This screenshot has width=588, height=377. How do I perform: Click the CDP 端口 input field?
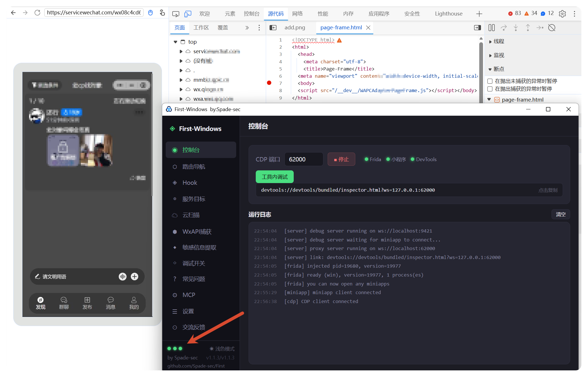point(304,159)
